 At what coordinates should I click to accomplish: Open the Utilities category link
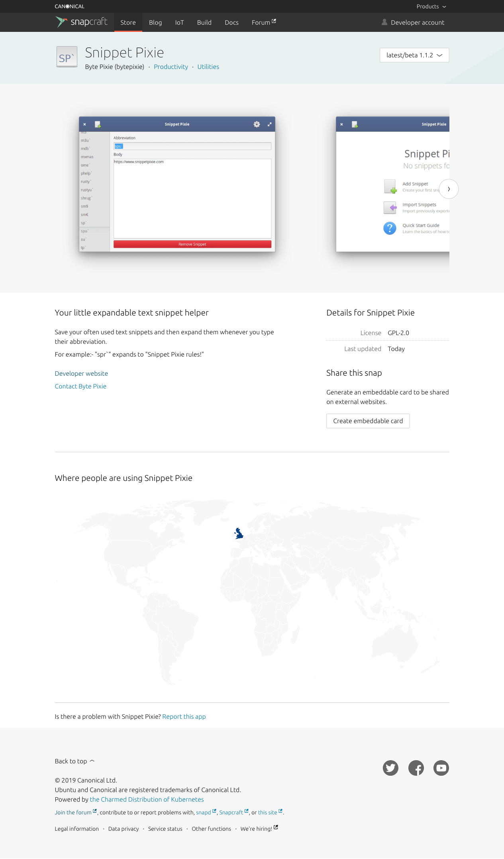click(x=208, y=67)
